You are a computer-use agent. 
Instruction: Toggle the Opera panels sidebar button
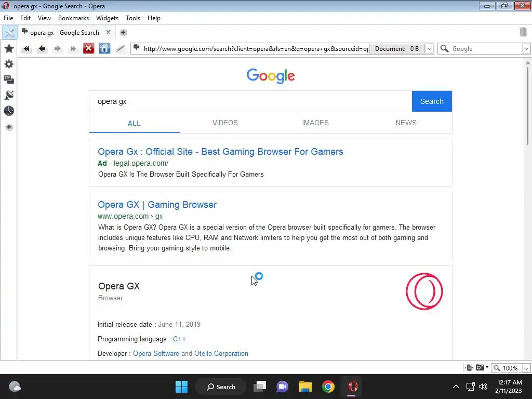coord(9,33)
